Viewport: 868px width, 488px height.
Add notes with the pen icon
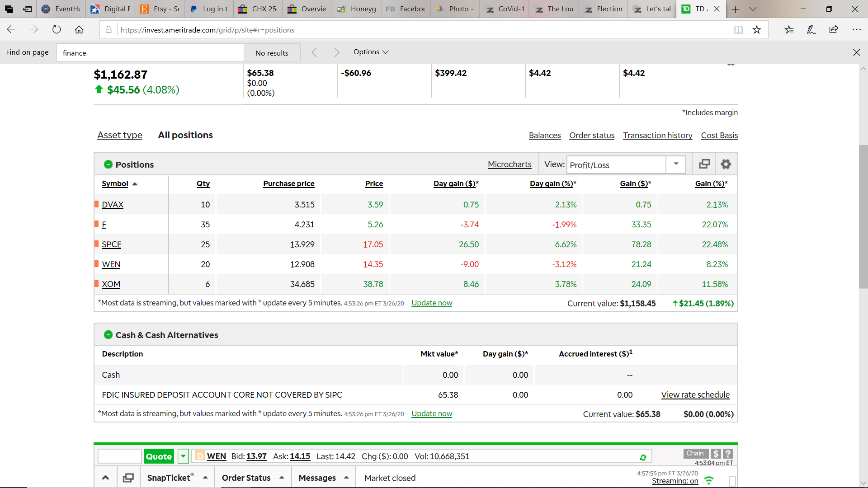coord(811,30)
